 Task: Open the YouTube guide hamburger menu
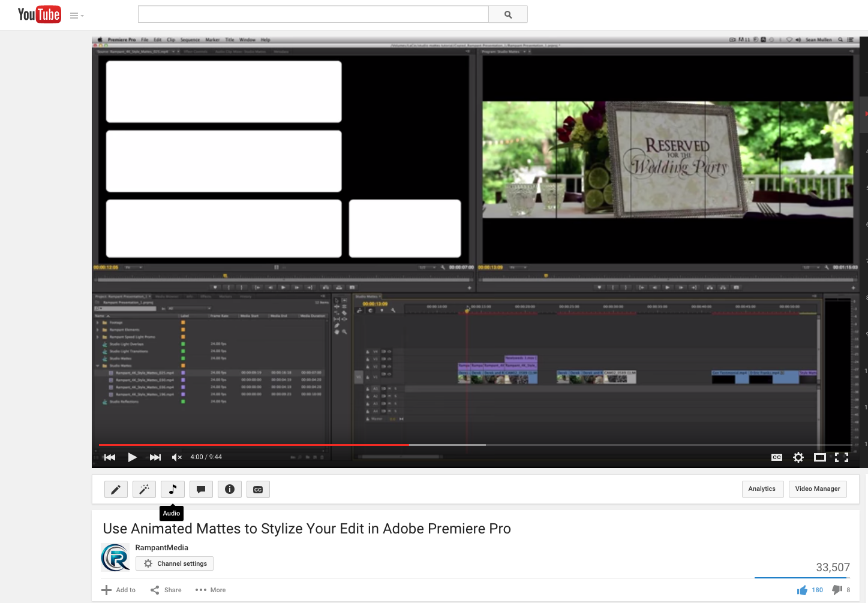click(x=74, y=16)
